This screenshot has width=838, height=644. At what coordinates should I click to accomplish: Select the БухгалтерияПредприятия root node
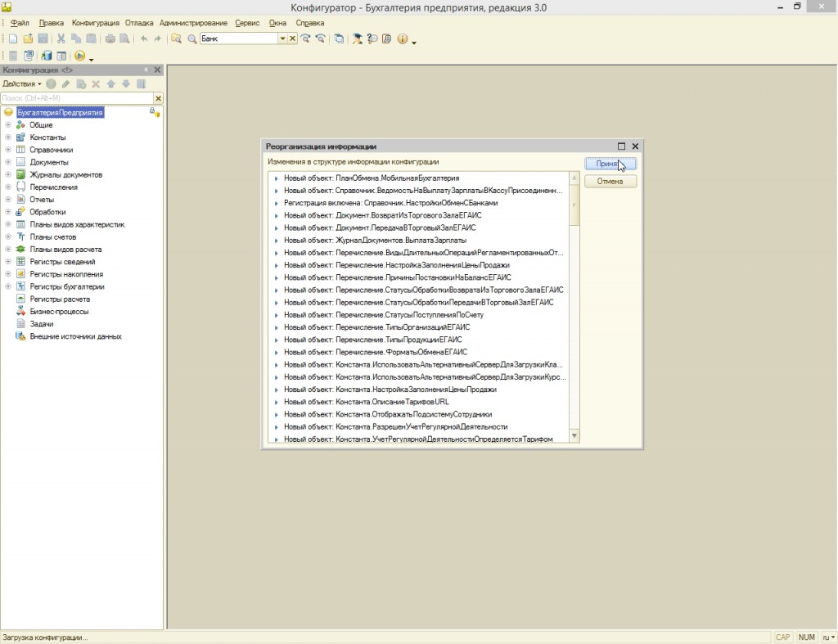pyautogui.click(x=60, y=112)
